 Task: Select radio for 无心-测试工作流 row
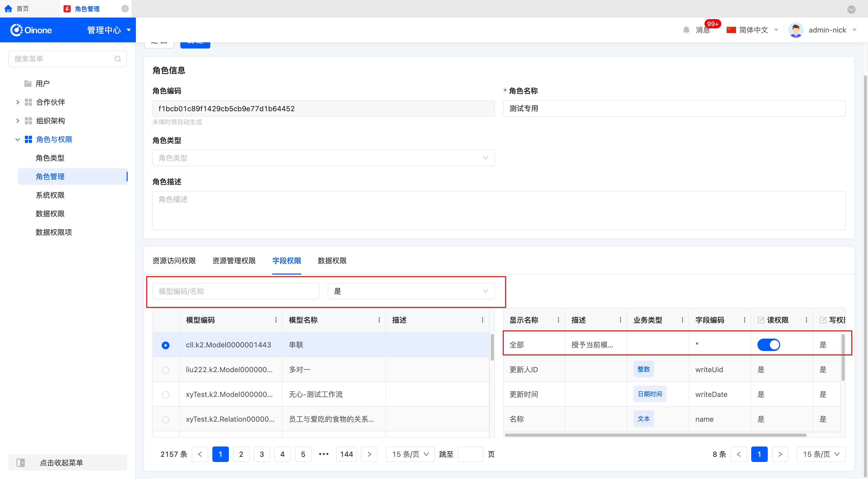(x=165, y=395)
